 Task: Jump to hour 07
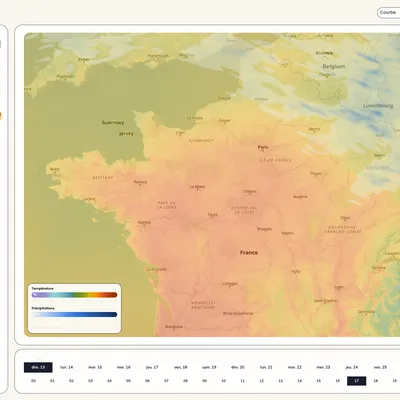tap(166, 381)
